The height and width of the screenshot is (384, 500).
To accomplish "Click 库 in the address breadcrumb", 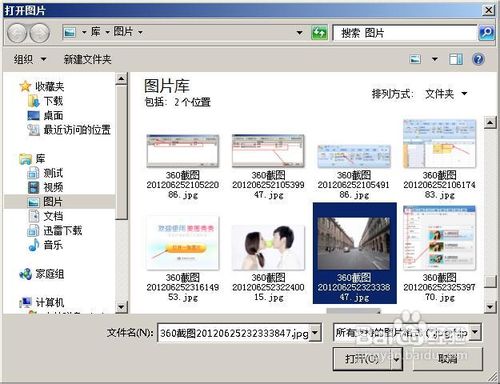I will (x=96, y=32).
